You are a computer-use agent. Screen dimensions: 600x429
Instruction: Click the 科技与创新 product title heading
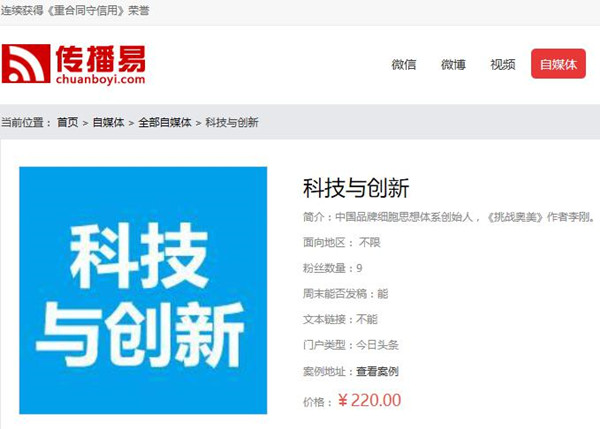tap(356, 188)
